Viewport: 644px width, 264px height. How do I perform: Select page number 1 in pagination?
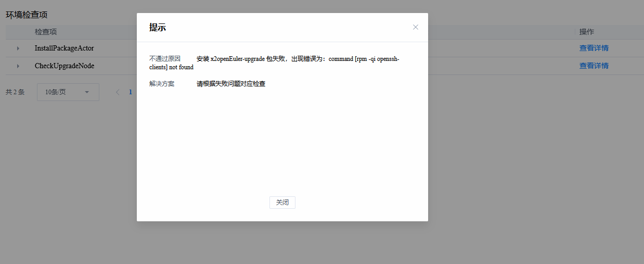(131, 92)
